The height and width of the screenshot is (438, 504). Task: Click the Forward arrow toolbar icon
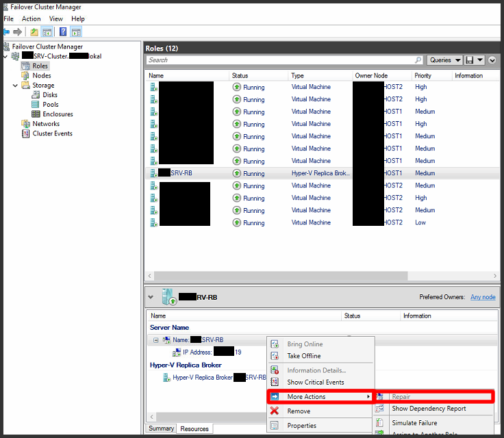17,31
